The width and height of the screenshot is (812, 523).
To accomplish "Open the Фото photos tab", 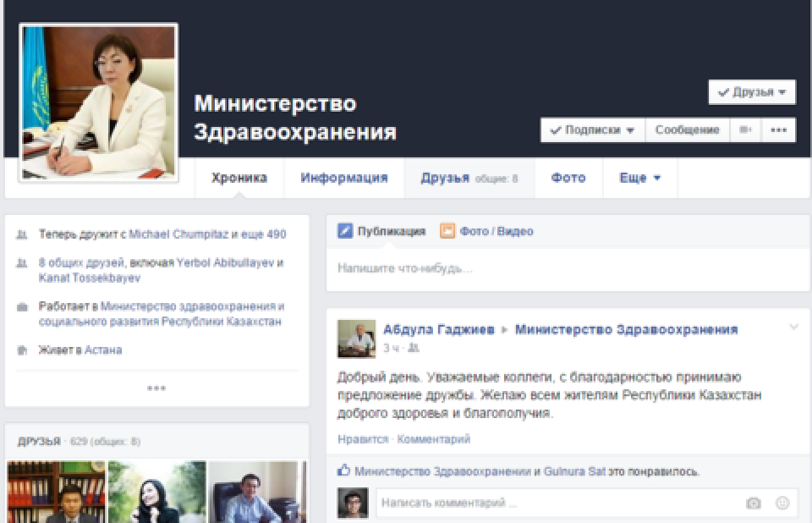I will point(568,178).
